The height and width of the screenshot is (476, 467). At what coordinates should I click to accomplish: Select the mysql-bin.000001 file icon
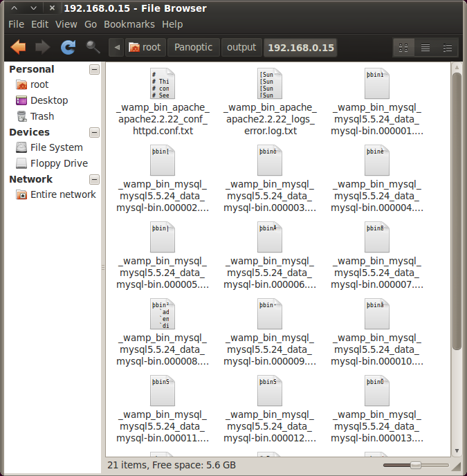(377, 84)
